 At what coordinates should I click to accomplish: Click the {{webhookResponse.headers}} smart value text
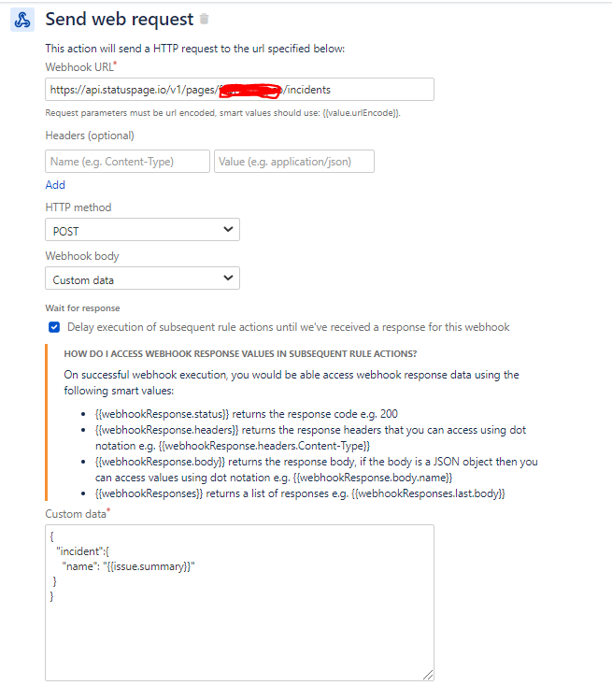coord(167,430)
